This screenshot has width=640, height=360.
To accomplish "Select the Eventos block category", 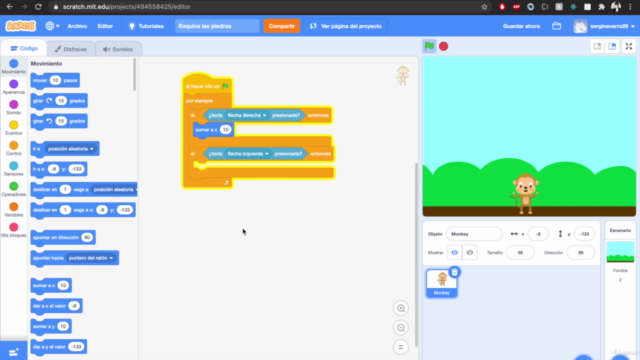I will (x=13, y=128).
